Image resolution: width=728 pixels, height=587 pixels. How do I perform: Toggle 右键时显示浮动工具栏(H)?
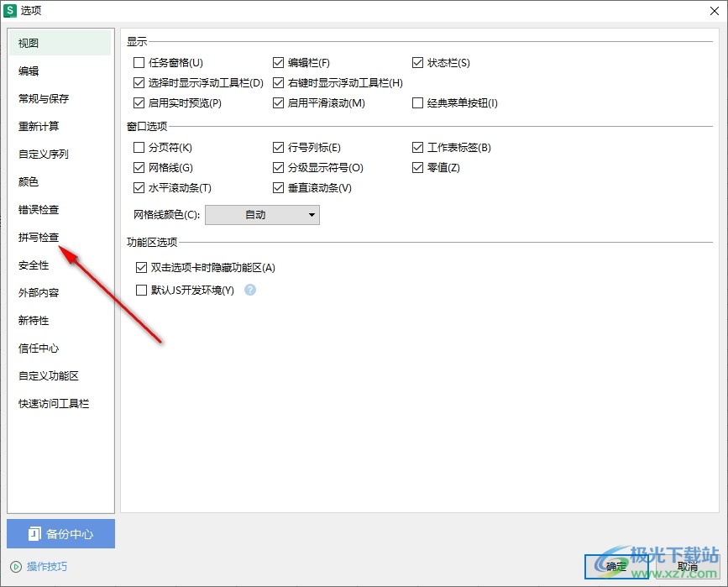coord(278,82)
